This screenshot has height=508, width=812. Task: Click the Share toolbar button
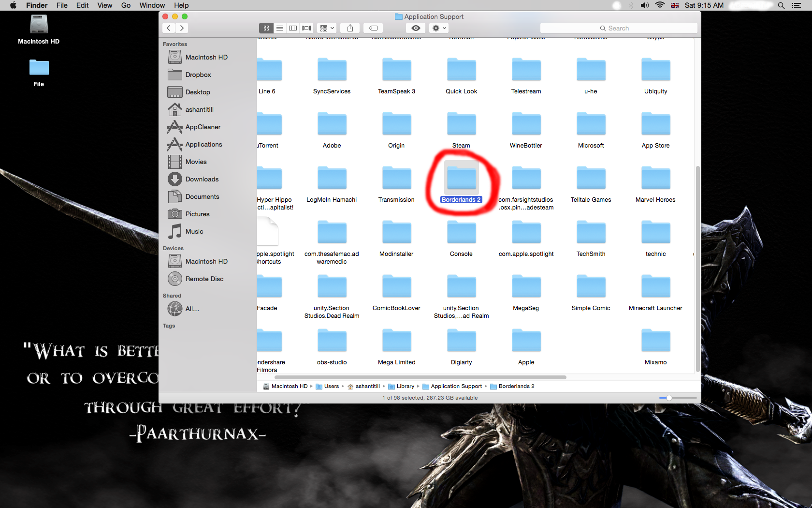350,28
